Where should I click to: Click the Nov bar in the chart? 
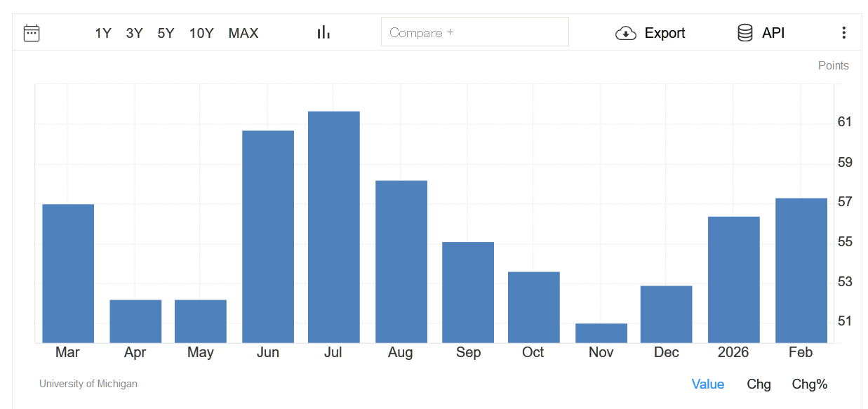[601, 333]
